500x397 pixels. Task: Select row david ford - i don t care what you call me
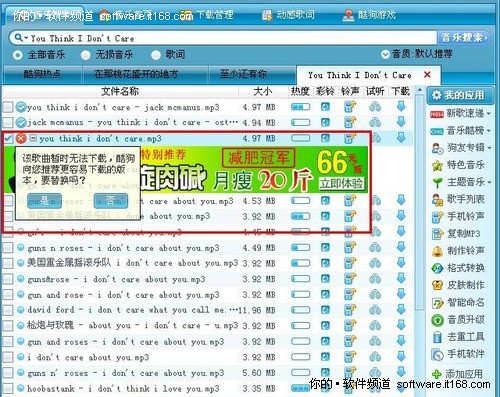tap(207, 310)
